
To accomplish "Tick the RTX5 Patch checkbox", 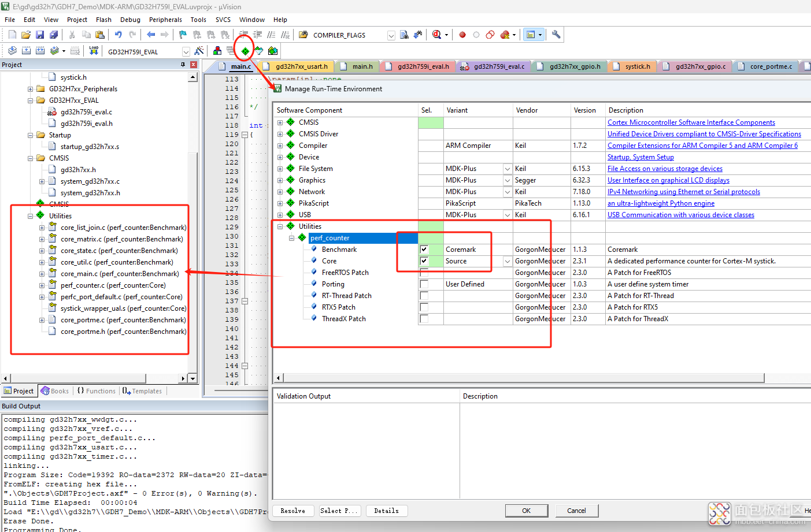I will 424,307.
